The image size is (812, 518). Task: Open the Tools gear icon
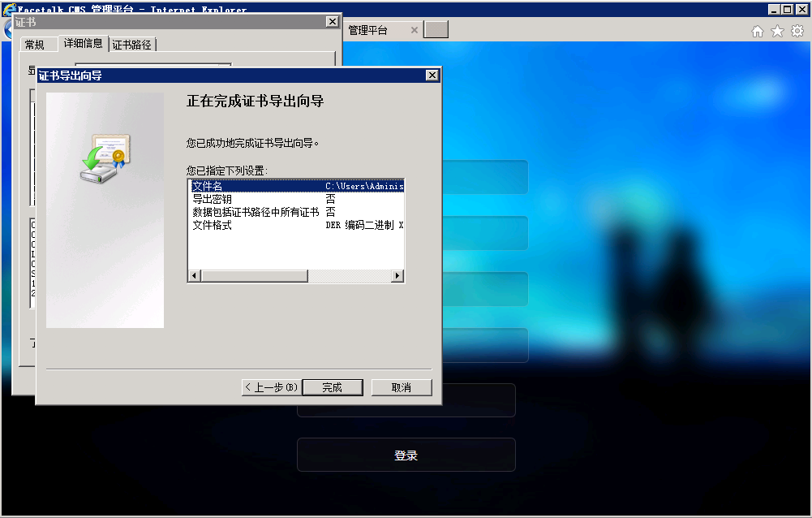pos(797,31)
